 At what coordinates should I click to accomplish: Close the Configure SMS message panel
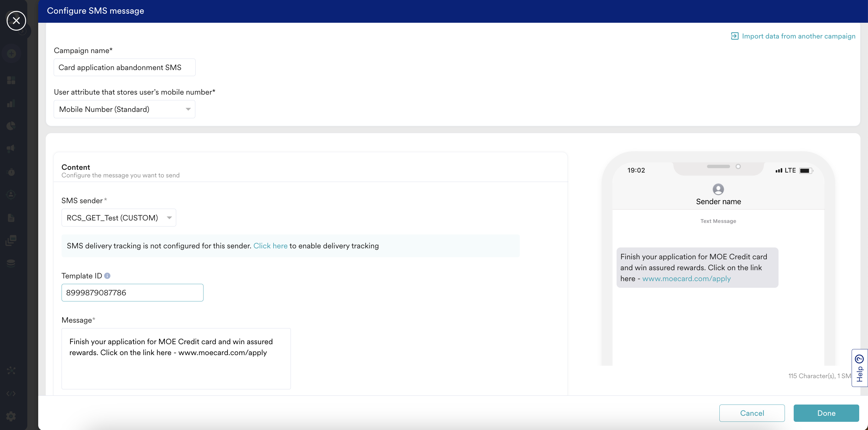pyautogui.click(x=16, y=21)
